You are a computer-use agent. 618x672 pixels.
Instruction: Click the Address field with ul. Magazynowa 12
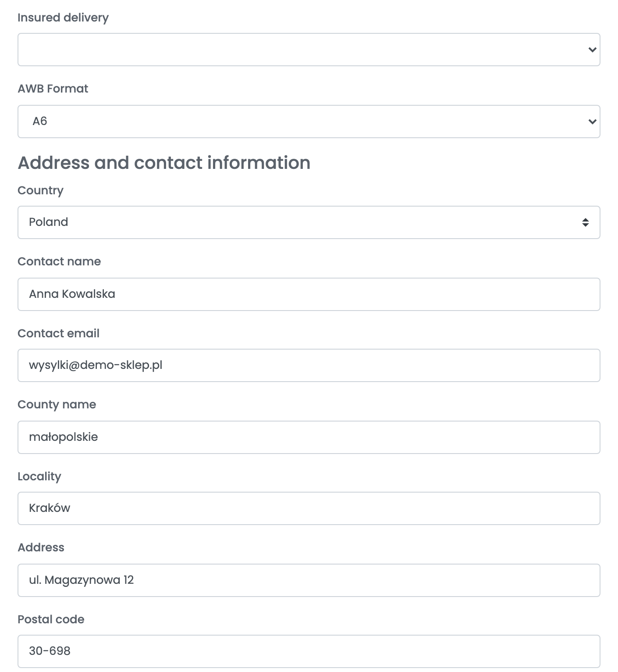point(309,580)
